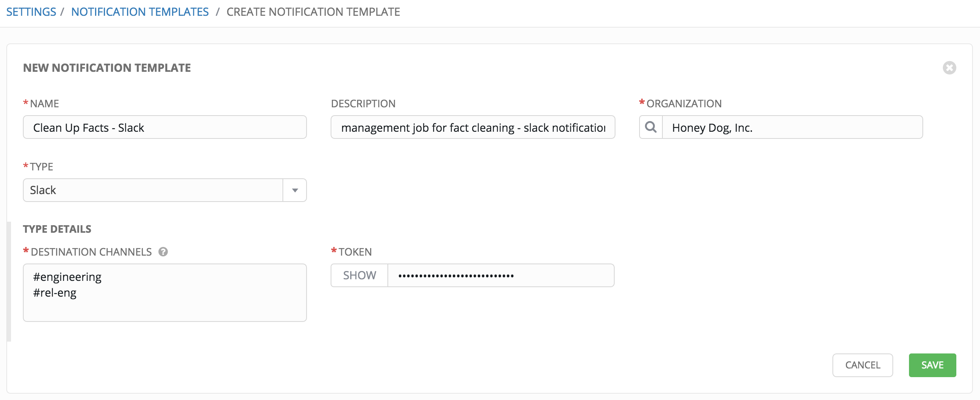Open the Type dropdown arrow
This screenshot has width=980, height=400.
(295, 190)
